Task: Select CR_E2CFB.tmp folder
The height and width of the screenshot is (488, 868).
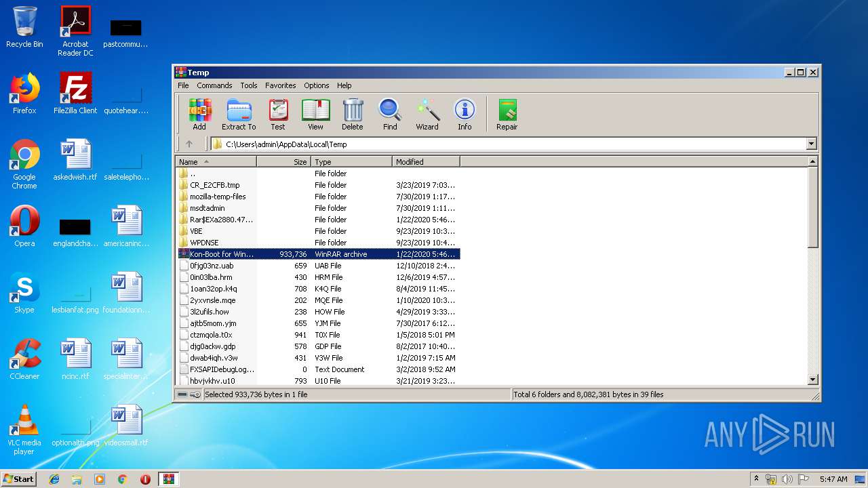Action: (319, 185)
